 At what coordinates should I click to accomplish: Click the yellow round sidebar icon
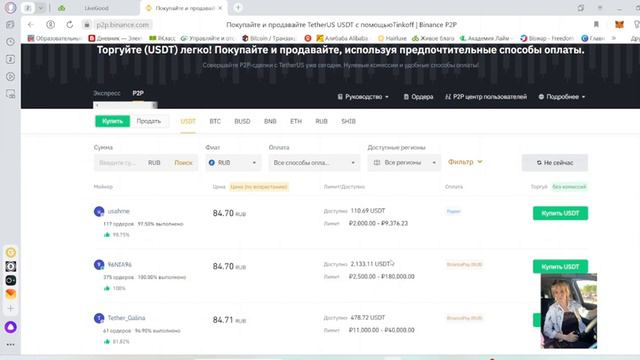11,253
